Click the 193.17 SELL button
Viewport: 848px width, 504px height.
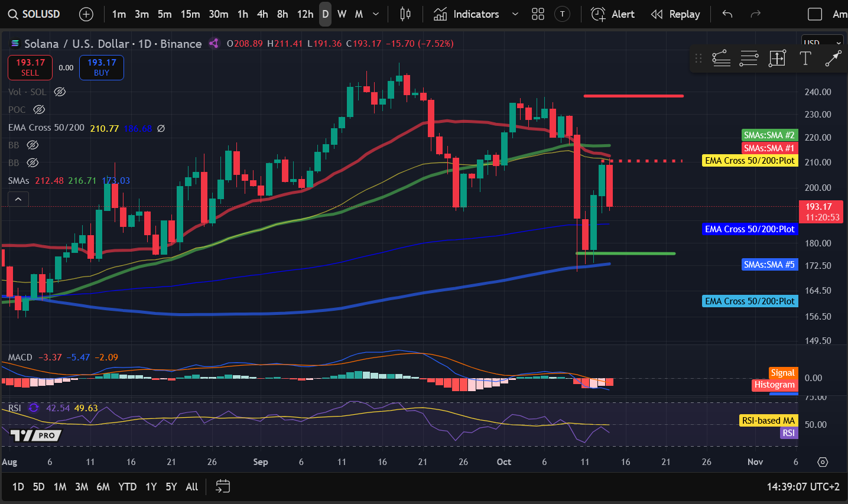click(30, 67)
